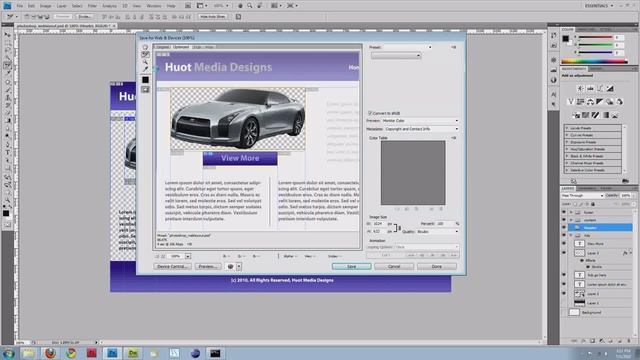Add a Brightness/Contrast adjustment
The image size is (640, 360).
click(580, 89)
